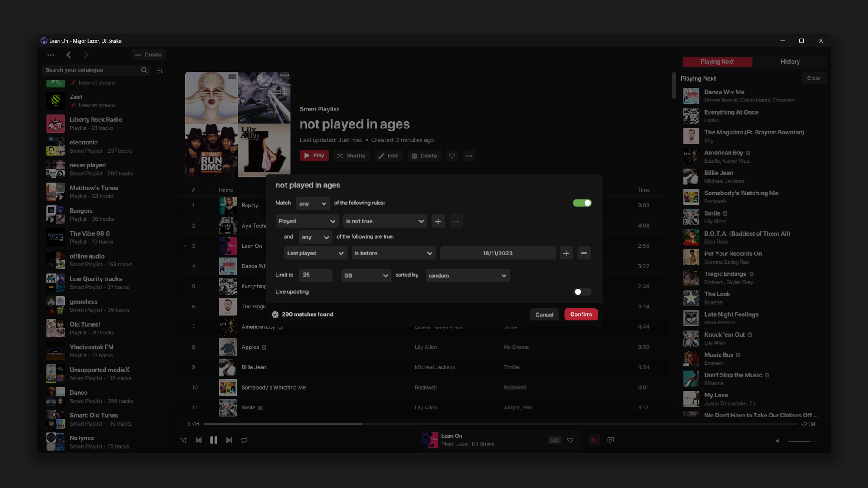Toggle the repeat icon in player
868x488 pixels.
tap(244, 440)
